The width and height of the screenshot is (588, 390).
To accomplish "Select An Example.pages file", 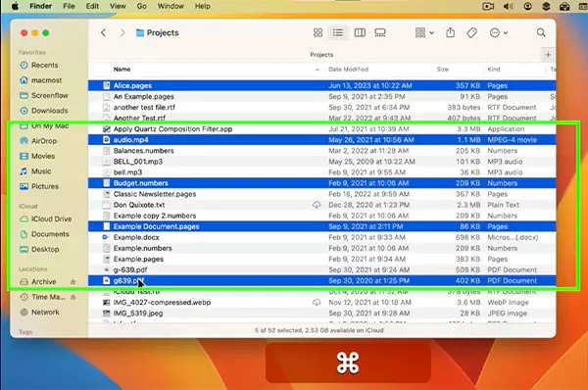I will click(321, 96).
